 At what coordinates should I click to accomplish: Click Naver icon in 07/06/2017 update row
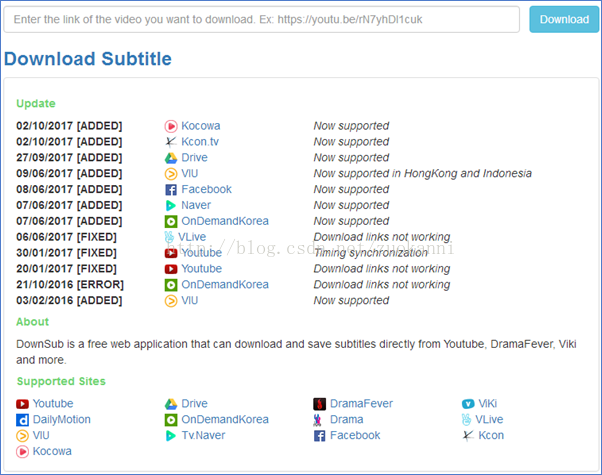171,205
